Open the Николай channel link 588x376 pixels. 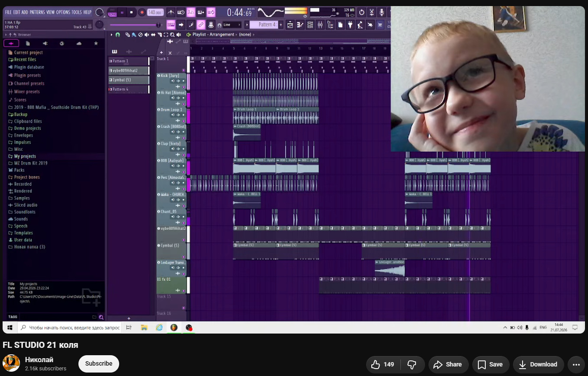point(39,360)
